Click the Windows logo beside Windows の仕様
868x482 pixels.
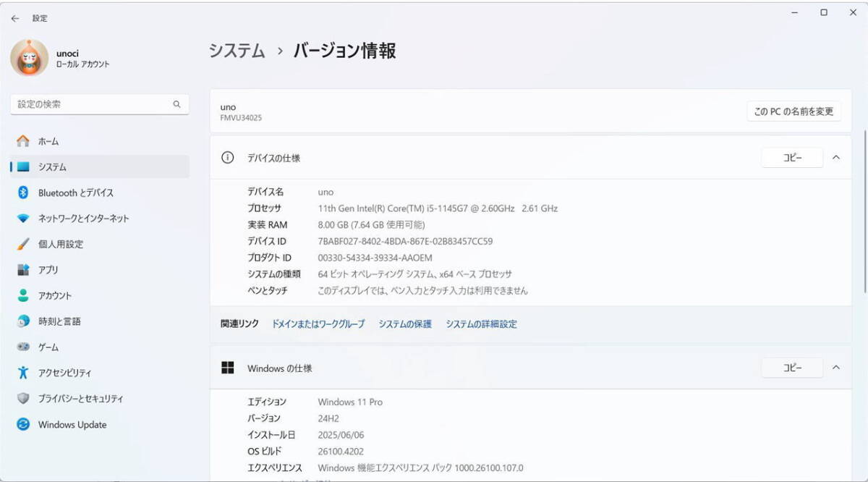tap(228, 368)
